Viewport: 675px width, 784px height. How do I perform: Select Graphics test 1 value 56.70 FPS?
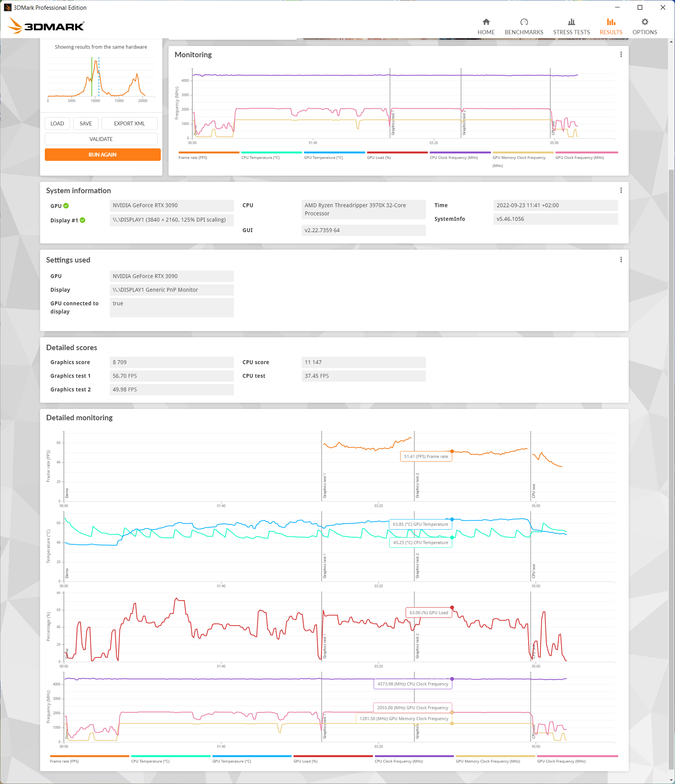pos(172,376)
